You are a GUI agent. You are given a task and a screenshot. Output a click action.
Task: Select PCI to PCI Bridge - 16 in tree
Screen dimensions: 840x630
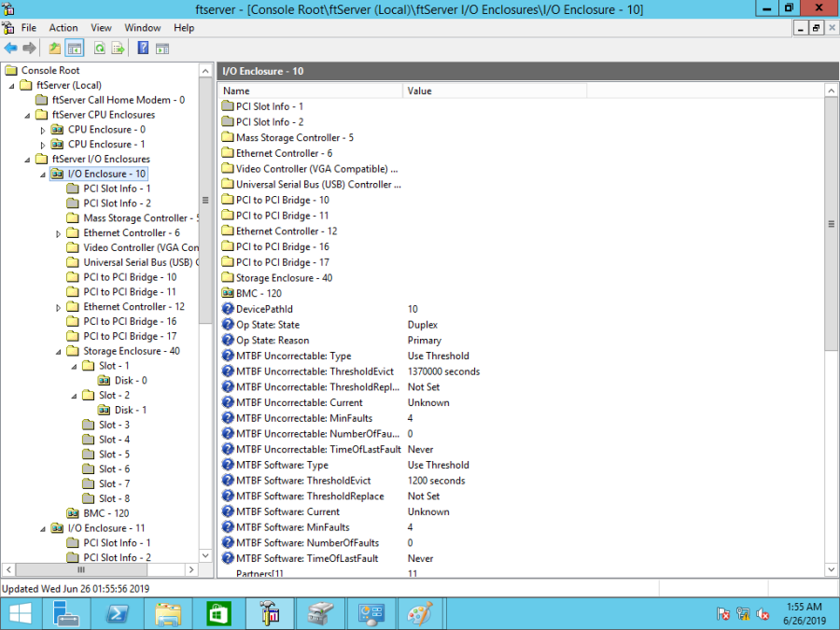click(130, 321)
